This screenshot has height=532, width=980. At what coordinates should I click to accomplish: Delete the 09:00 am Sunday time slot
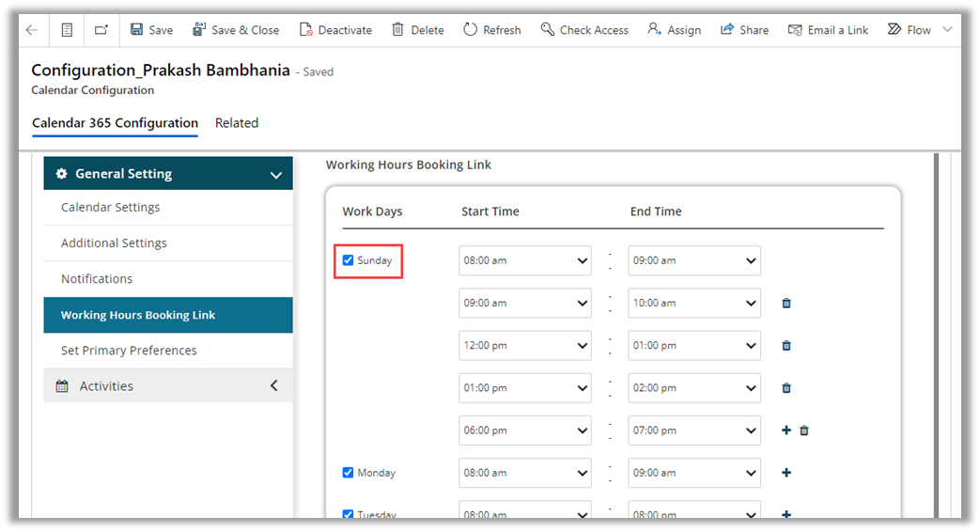point(786,304)
